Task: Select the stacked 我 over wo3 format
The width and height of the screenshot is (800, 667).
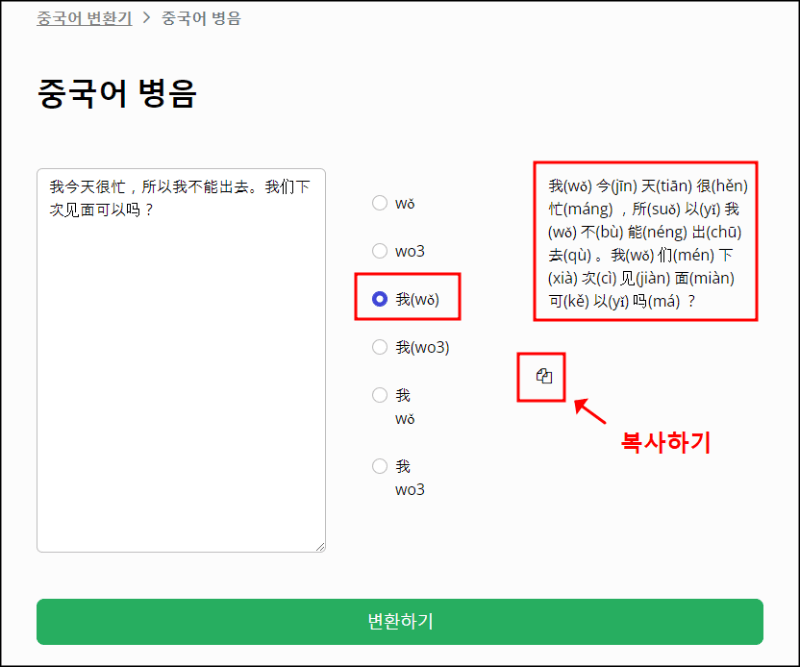Action: (380, 466)
